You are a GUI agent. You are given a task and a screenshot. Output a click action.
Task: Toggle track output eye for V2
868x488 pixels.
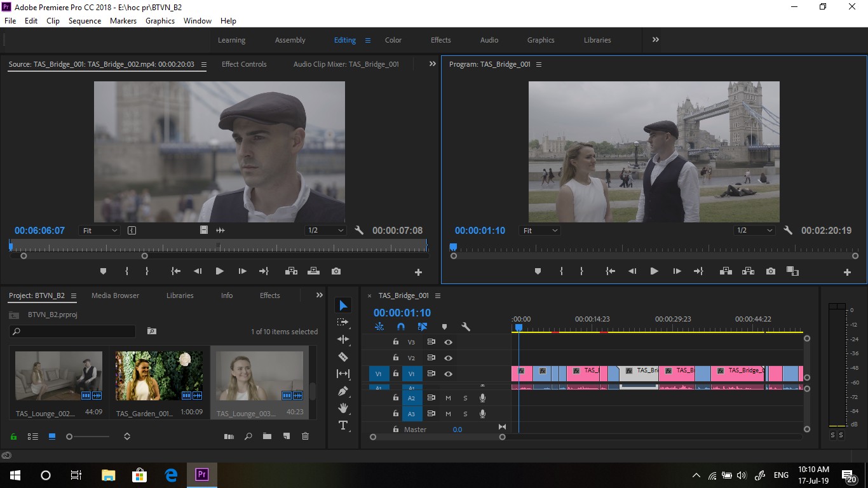pos(448,358)
